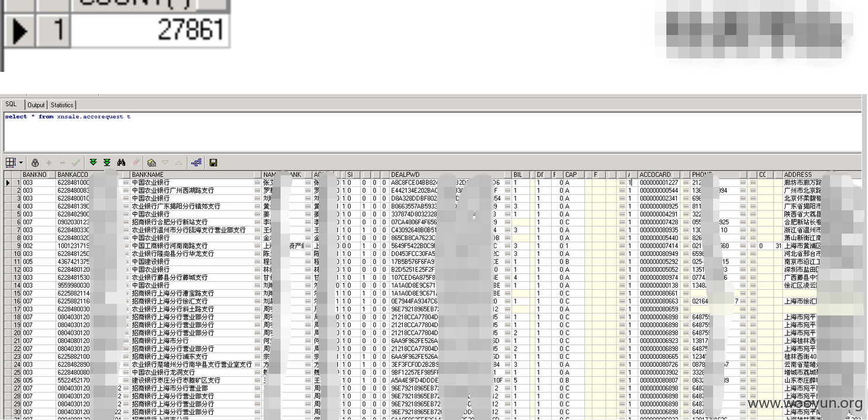Fetch last page with underlined arrows
Viewport: 868px width, 420px height.
pyautogui.click(x=107, y=162)
